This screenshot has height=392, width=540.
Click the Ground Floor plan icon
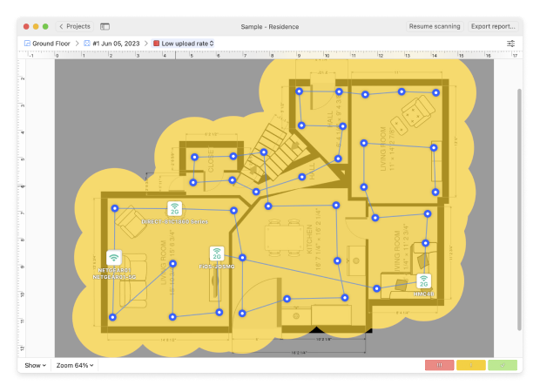coord(27,44)
